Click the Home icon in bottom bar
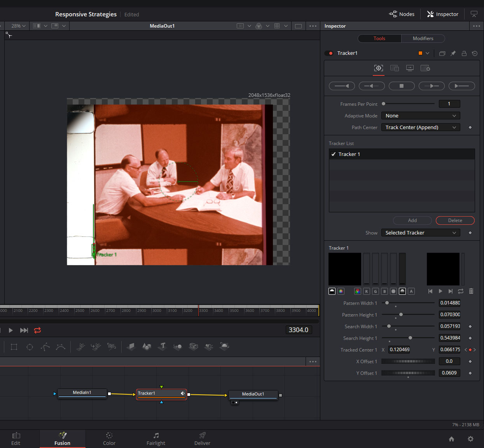Screen dimensions: 484x448 click(451, 439)
